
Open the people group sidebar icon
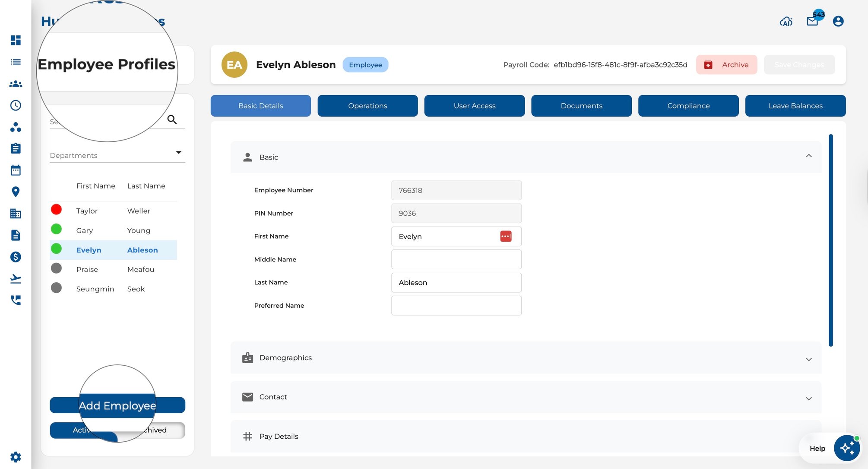16,84
